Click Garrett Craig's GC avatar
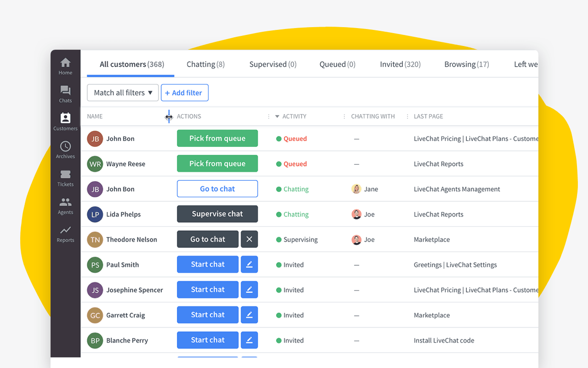The height and width of the screenshot is (368, 588). coord(95,315)
